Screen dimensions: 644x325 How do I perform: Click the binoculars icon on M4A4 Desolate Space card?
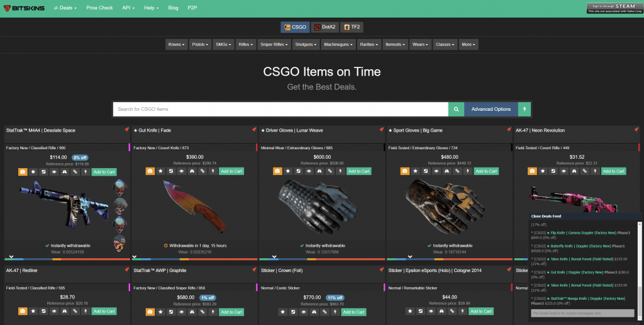(65, 172)
